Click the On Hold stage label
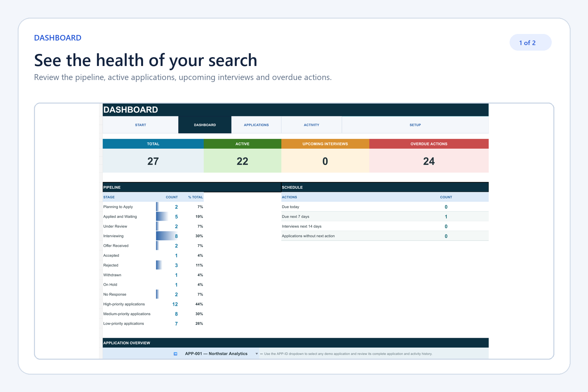588x392 pixels. (110, 285)
